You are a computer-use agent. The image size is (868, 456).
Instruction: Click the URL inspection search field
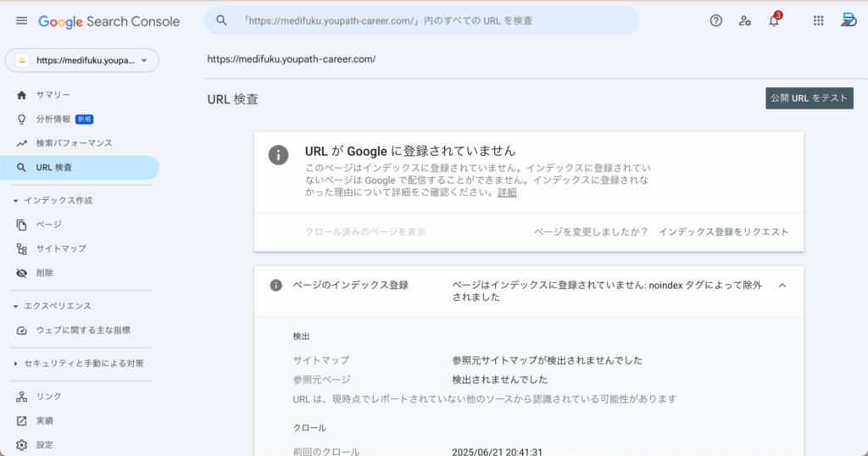coord(422,20)
